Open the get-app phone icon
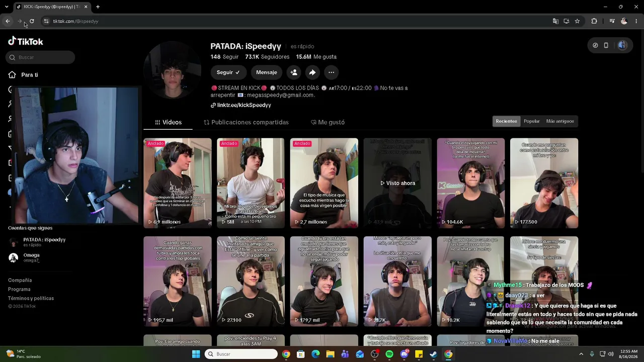 [606, 45]
